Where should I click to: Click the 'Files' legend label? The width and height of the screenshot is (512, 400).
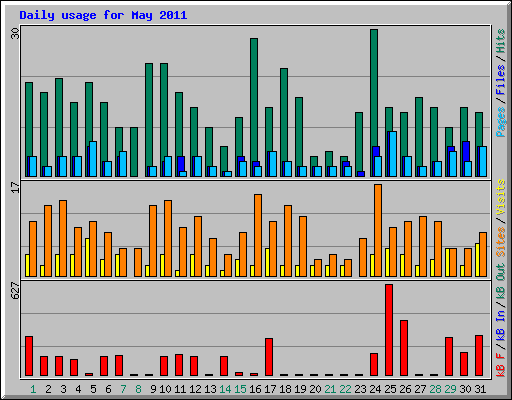click(x=501, y=80)
